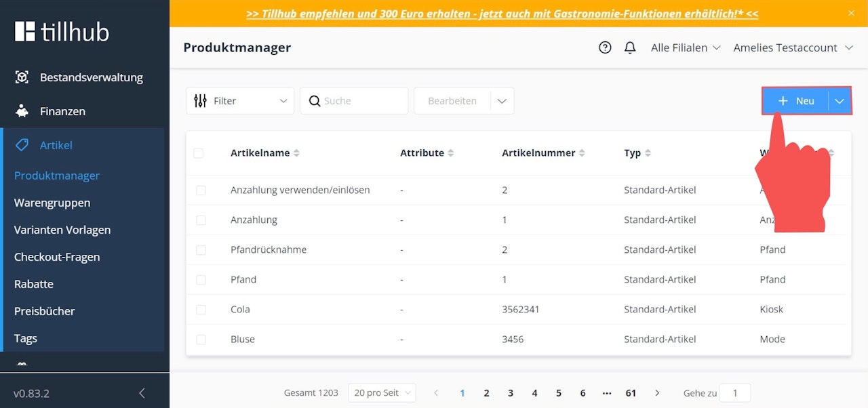Click the search magnifier icon
Viewport: 868px width, 408px height.
click(x=314, y=100)
